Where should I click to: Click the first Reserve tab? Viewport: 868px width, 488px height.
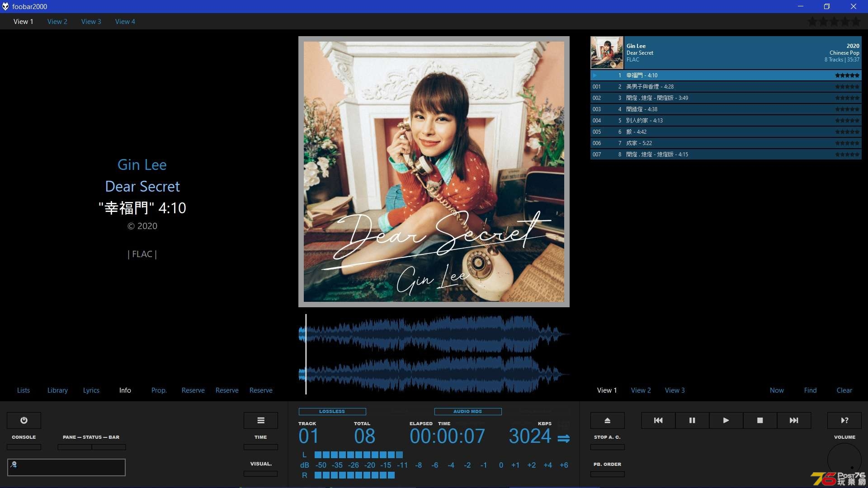click(x=193, y=390)
